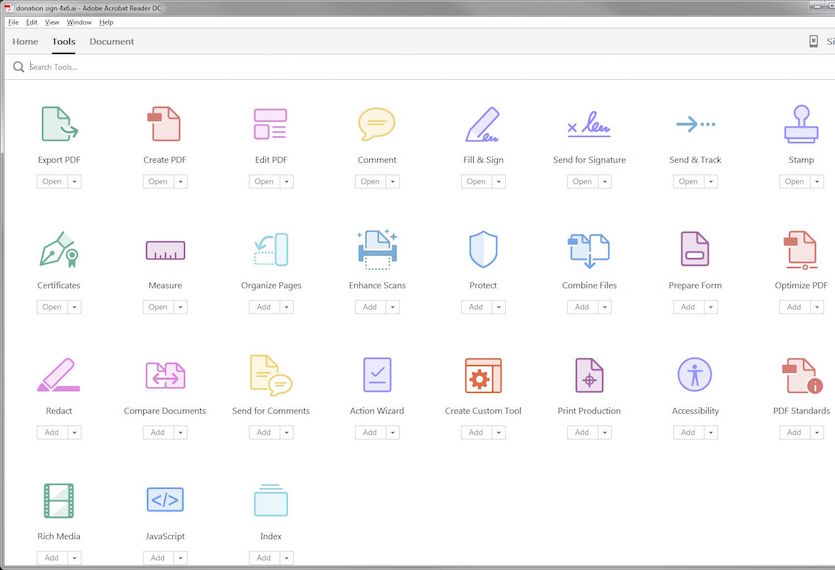Click Open button under Stamp
835x570 pixels.
point(794,182)
